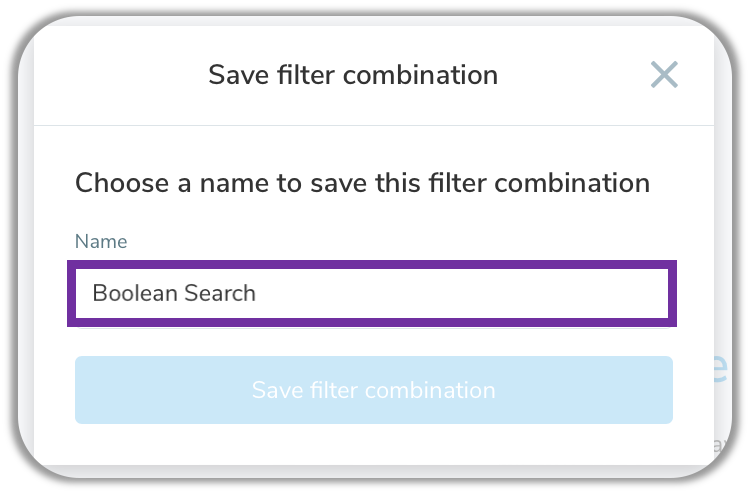Dismiss the dialog using the X

[x=664, y=75]
